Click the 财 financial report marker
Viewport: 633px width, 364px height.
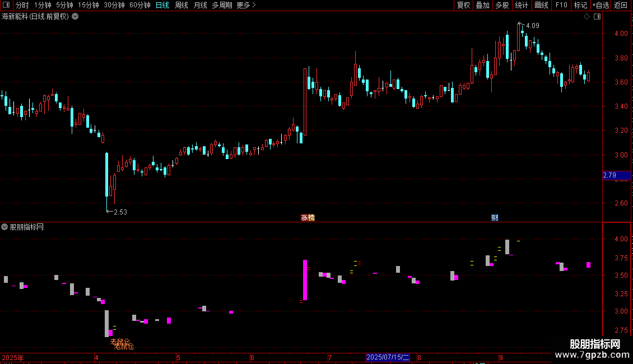[495, 217]
